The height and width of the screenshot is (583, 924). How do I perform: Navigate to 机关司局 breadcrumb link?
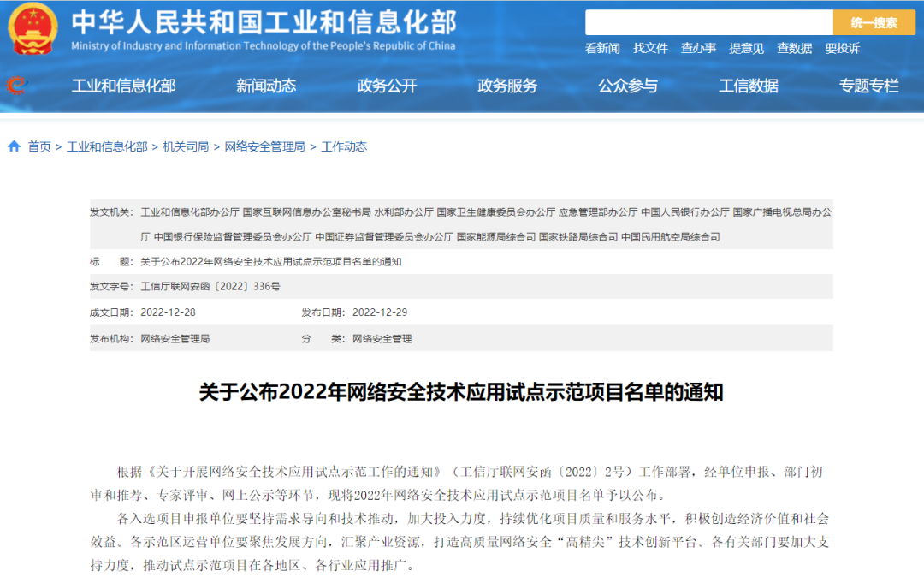186,147
